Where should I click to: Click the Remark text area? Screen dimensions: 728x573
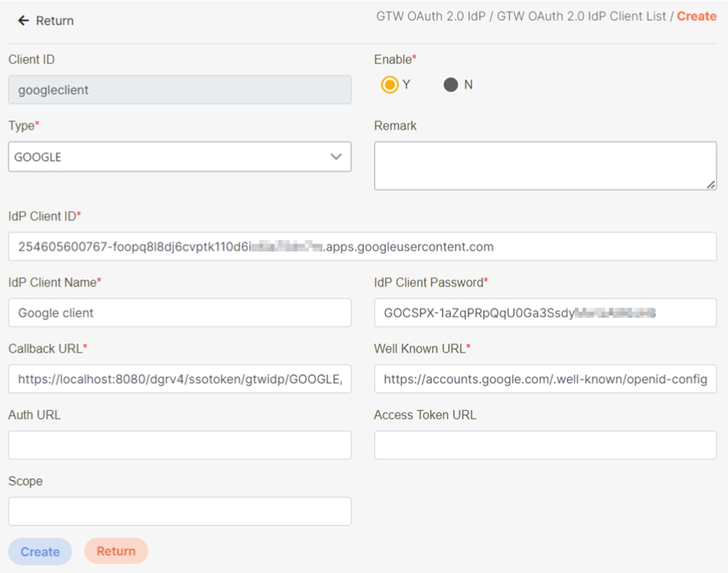tap(544, 166)
